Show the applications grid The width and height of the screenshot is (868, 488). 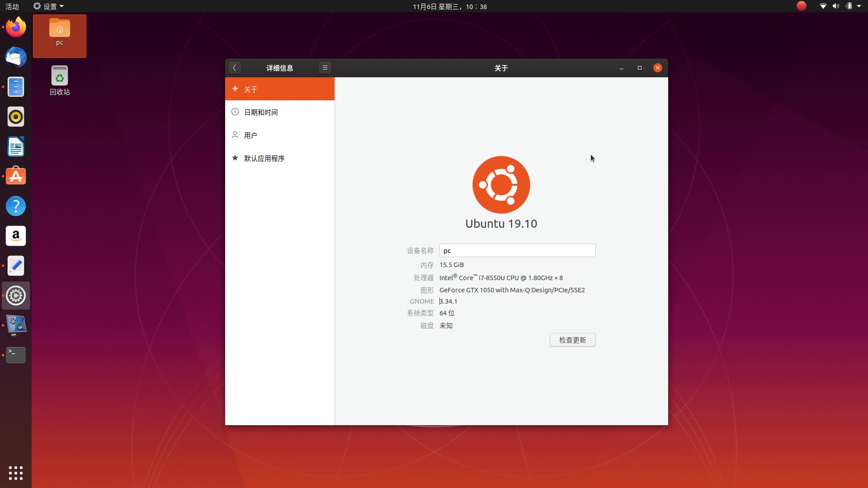point(16,473)
